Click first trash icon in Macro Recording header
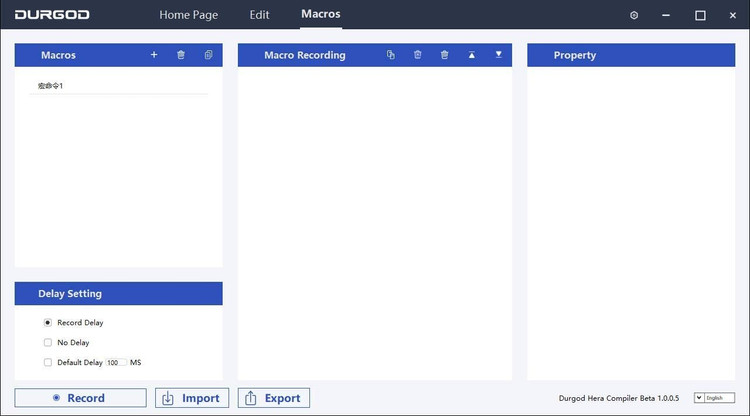The height and width of the screenshot is (416, 750). [418, 55]
